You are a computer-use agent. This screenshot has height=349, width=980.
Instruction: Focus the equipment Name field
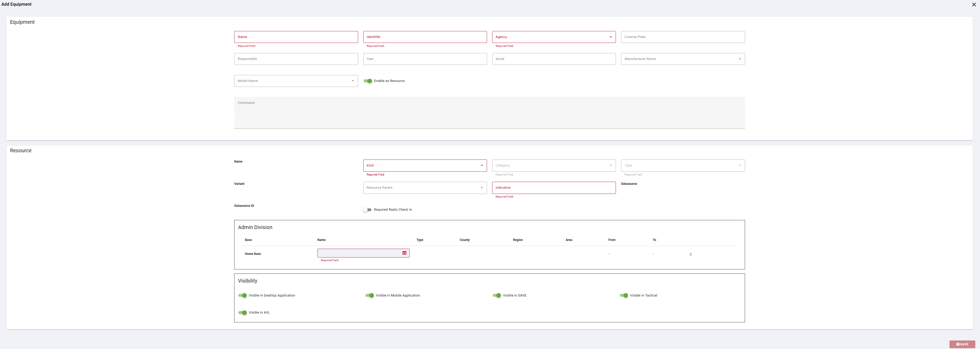click(x=296, y=37)
